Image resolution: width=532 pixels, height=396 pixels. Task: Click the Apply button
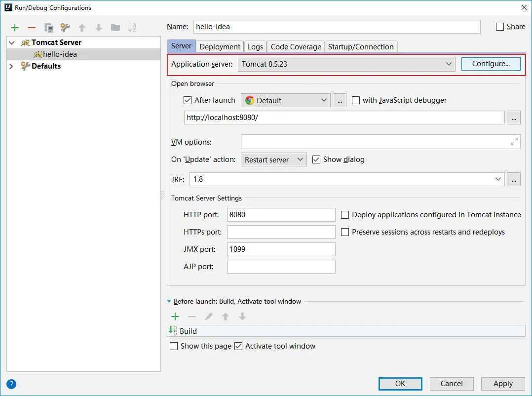[503, 384]
